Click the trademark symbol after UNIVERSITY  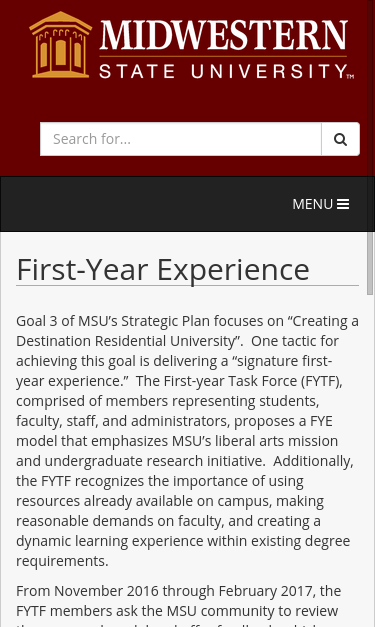point(350,76)
